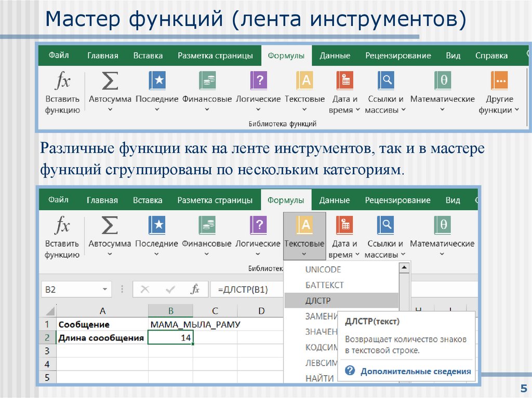Select the Автосумма tool
The width and height of the screenshot is (532, 398).
pyautogui.click(x=111, y=81)
